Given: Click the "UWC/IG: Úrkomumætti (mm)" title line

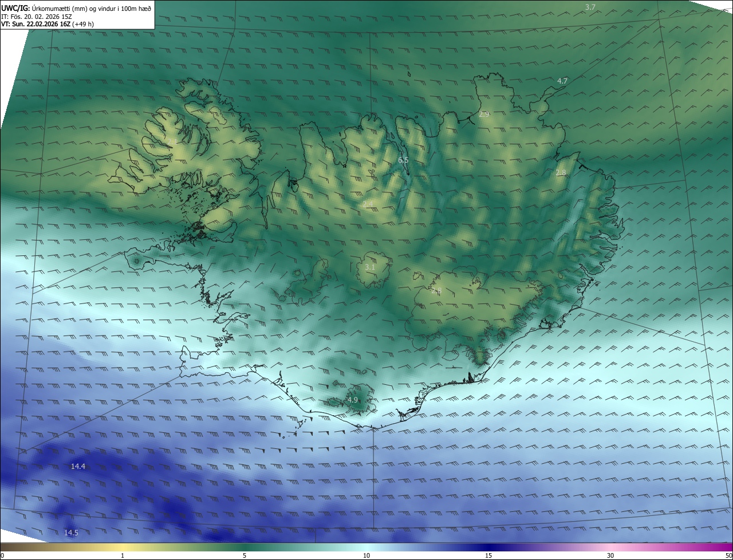Looking at the screenshot, I should (x=76, y=8).
